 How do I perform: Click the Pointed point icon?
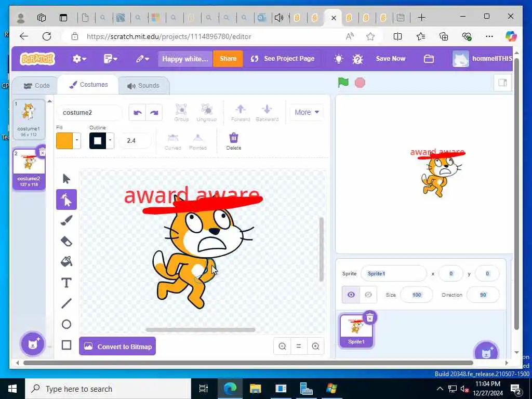pos(198,141)
